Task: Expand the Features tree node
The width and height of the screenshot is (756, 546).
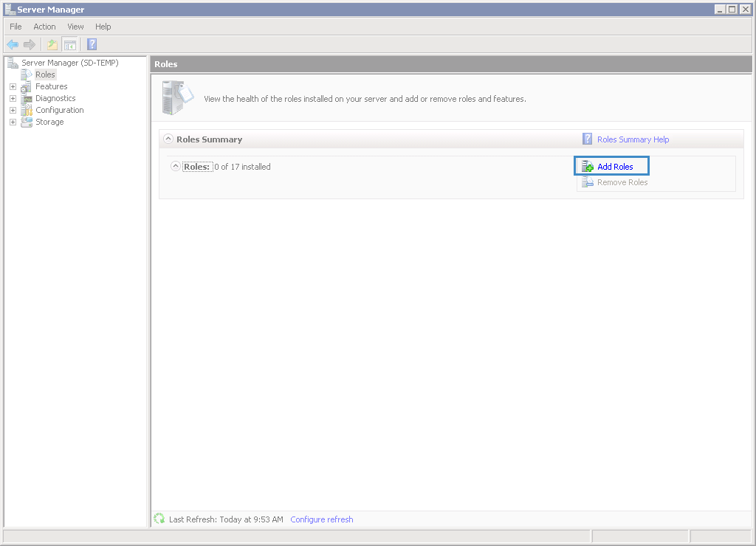Action: coord(13,86)
